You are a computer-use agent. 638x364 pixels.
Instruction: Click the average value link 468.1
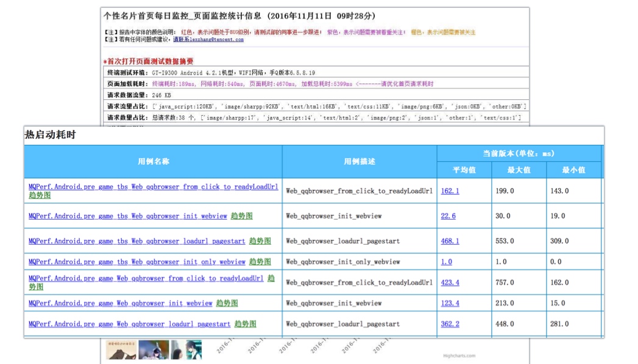coord(450,241)
